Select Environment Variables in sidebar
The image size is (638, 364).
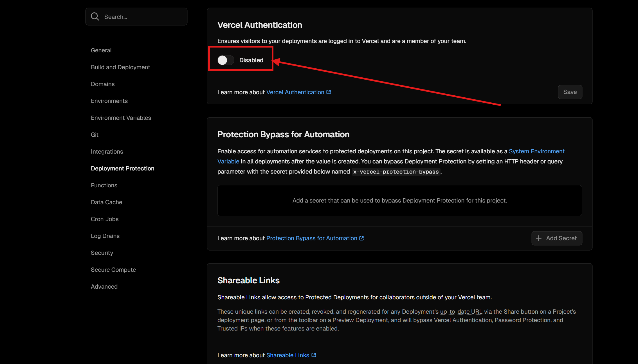[x=121, y=118]
